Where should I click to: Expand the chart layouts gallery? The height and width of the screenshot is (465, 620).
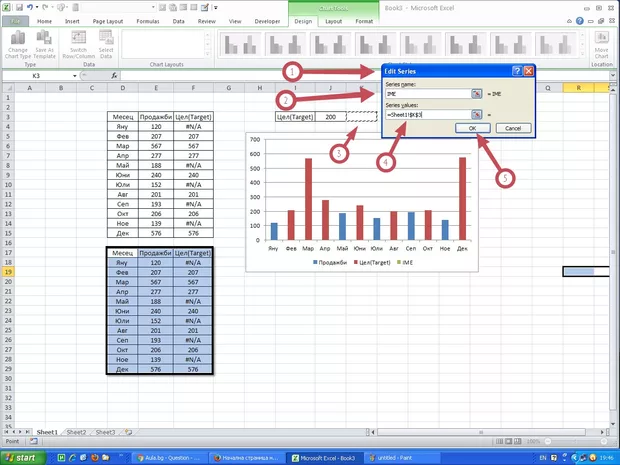(x=207, y=54)
